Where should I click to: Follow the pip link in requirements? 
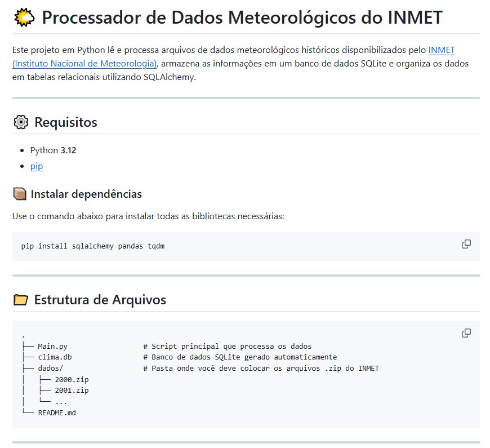pyautogui.click(x=37, y=166)
